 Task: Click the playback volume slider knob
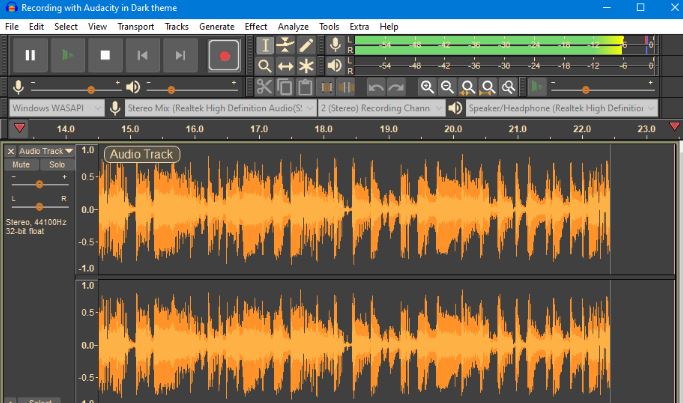171,90
